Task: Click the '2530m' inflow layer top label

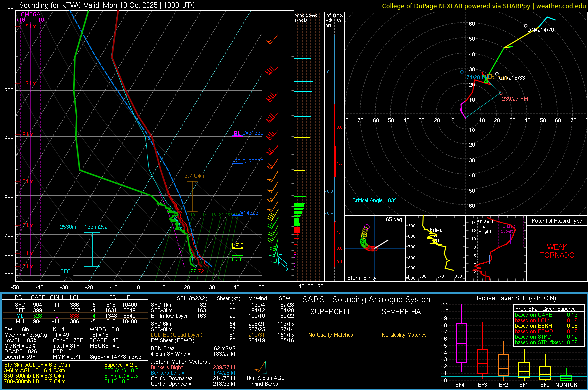Action: (x=68, y=227)
